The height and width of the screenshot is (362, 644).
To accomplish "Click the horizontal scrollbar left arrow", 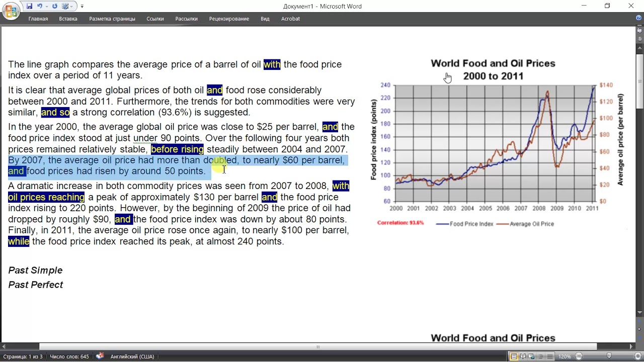I will click(4, 346).
